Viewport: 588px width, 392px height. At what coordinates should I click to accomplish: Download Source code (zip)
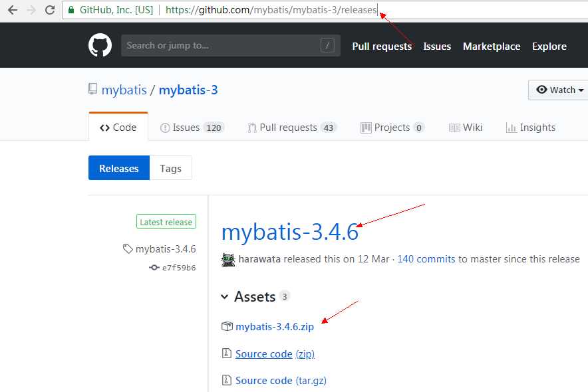[x=275, y=353]
